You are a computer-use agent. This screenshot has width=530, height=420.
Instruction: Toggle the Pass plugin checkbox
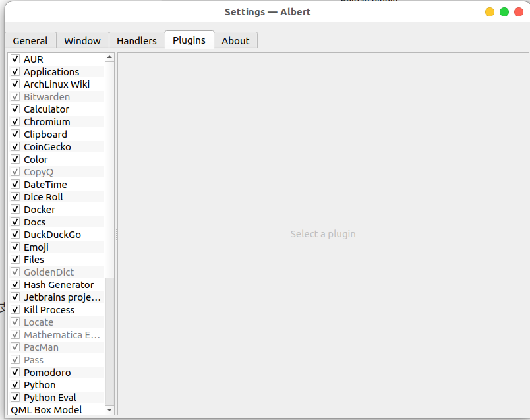click(x=15, y=359)
